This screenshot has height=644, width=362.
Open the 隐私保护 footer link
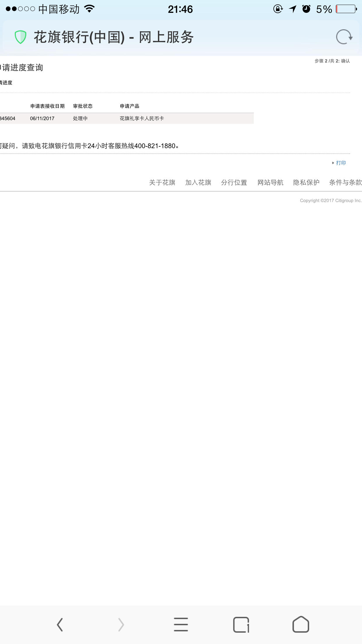306,183
